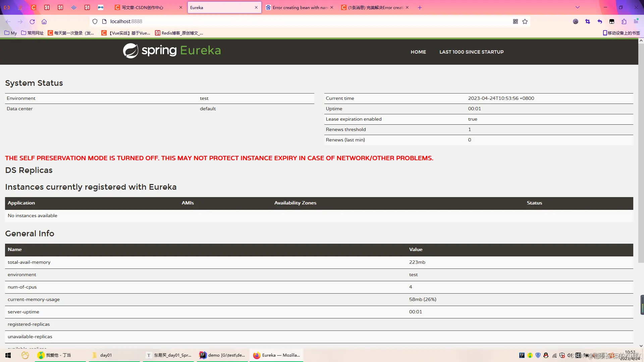This screenshot has height=362, width=644.
Task: Click the HOME navigation link
Action: tap(418, 52)
